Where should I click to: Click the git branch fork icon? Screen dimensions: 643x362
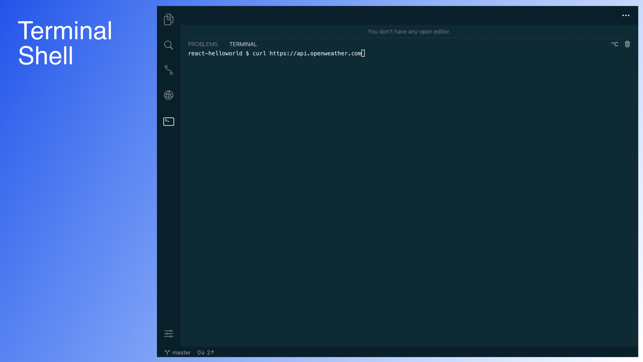point(167,353)
